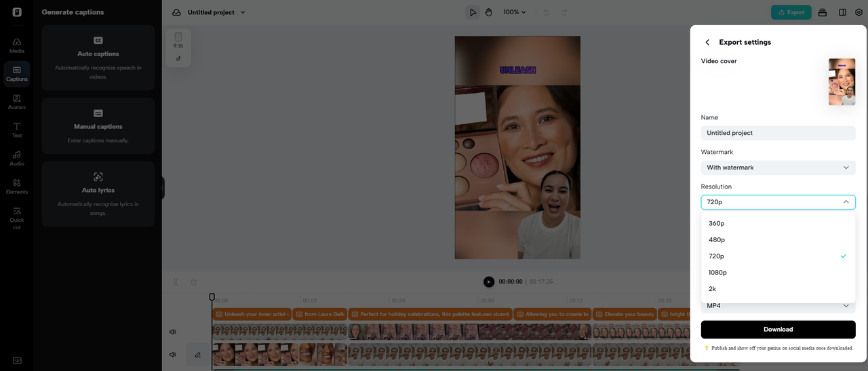Click the cloud save status icon
The width and height of the screenshot is (868, 371).
pyautogui.click(x=176, y=12)
